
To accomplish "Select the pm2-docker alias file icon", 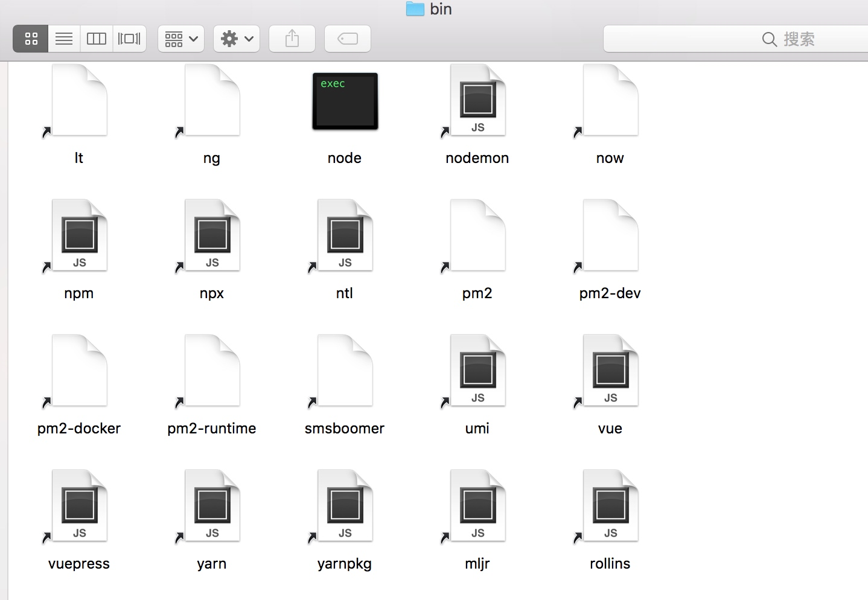I will pos(79,371).
